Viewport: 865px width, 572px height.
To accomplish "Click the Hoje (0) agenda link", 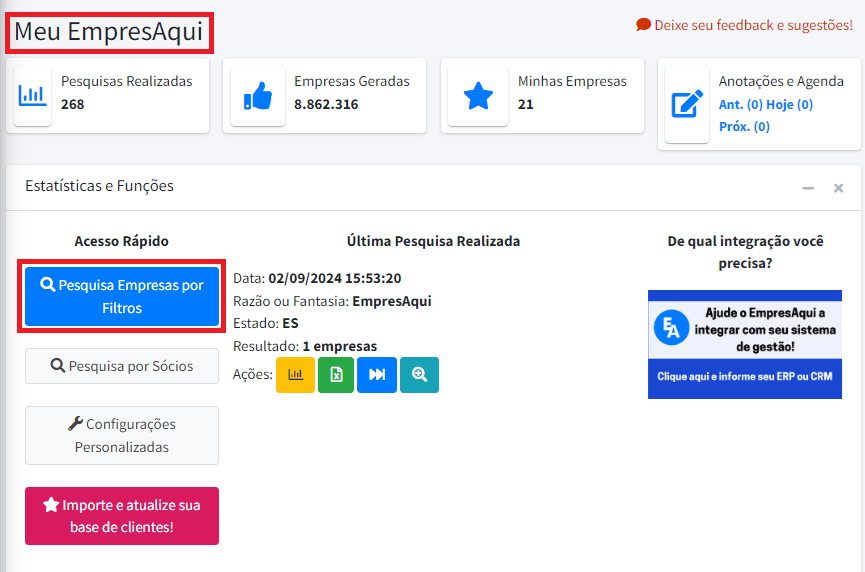I will tap(790, 104).
